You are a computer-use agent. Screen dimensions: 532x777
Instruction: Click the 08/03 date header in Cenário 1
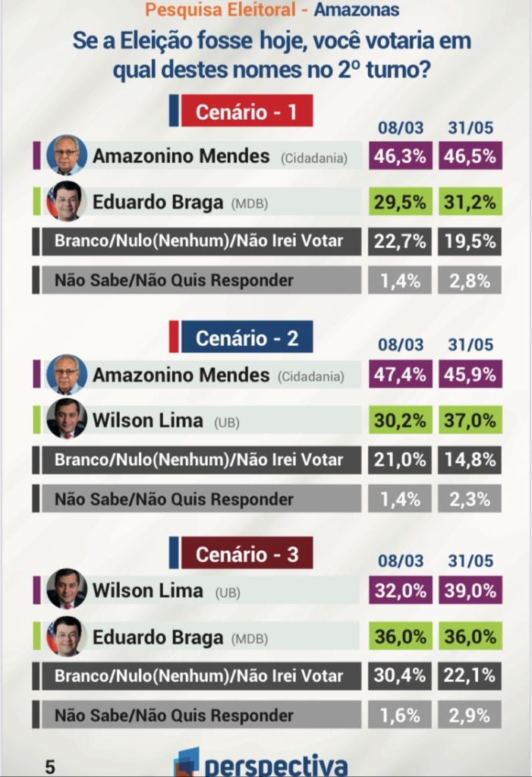point(401,128)
